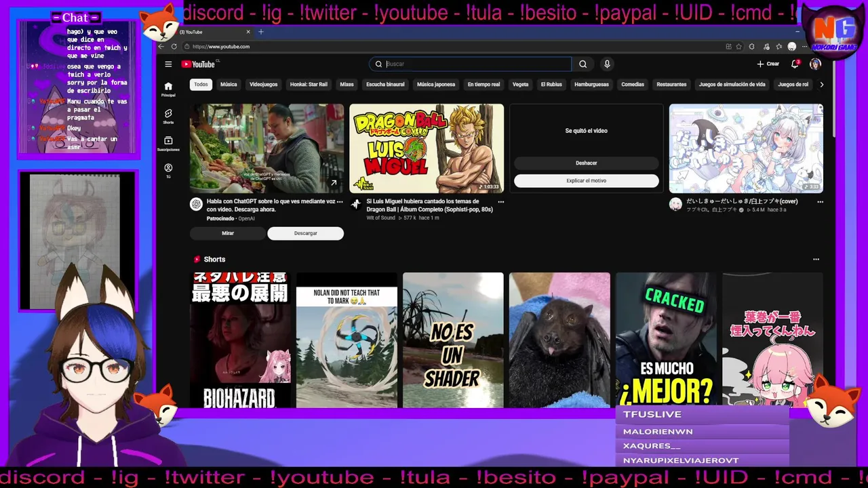This screenshot has width=868, height=488.
Task: Select the Escucha binaural chip
Action: click(x=385, y=85)
